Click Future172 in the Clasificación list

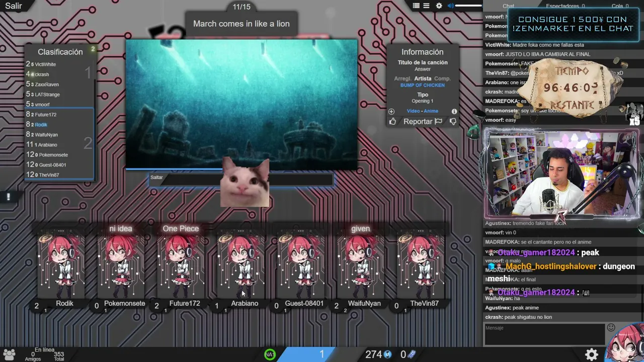point(45,115)
